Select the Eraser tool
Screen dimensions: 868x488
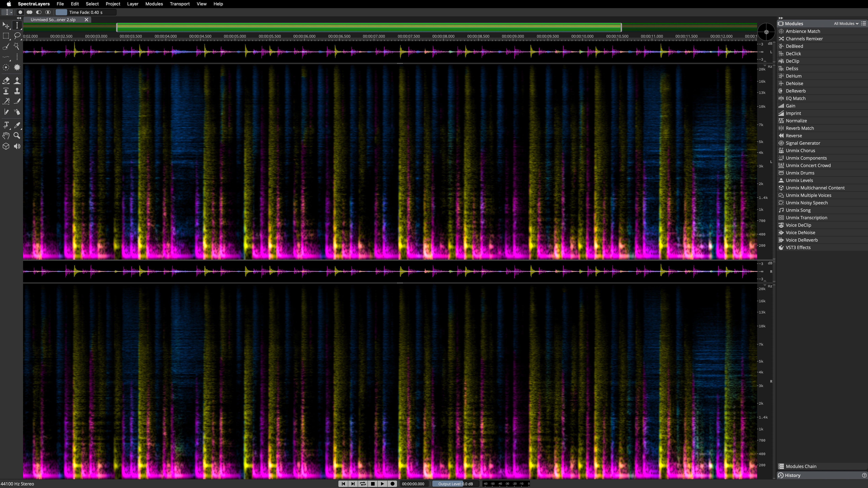click(6, 80)
